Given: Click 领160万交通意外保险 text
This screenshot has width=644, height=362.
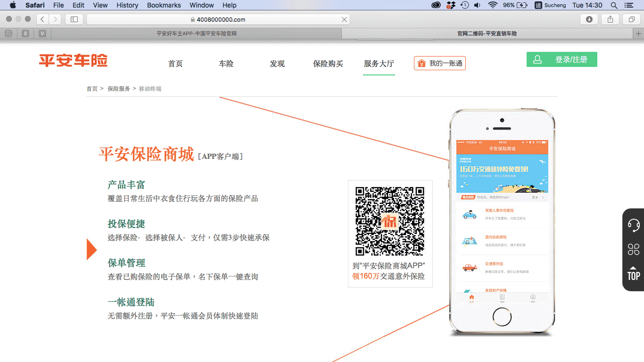Looking at the screenshot, I should pyautogui.click(x=388, y=276).
